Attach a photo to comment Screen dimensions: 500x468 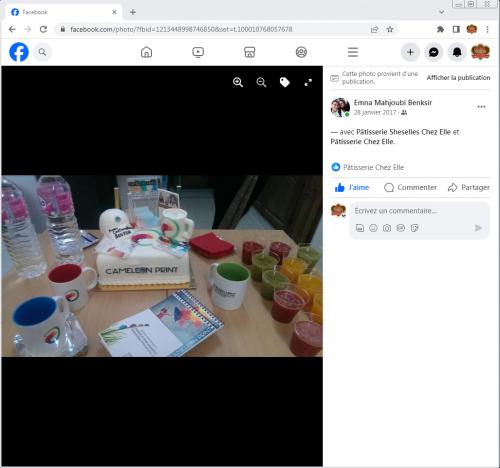[387, 228]
